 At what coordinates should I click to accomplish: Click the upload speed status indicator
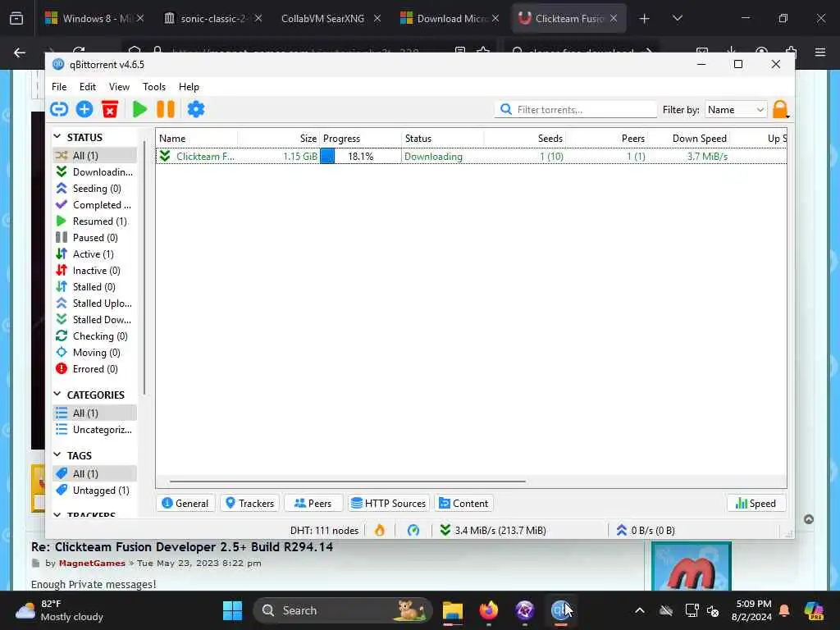pos(646,531)
